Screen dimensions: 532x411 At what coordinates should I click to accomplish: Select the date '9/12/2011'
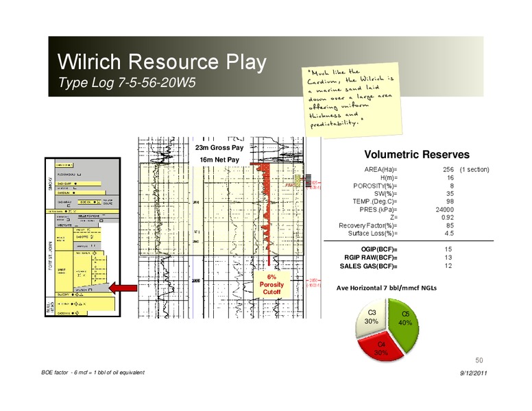tap(474, 373)
